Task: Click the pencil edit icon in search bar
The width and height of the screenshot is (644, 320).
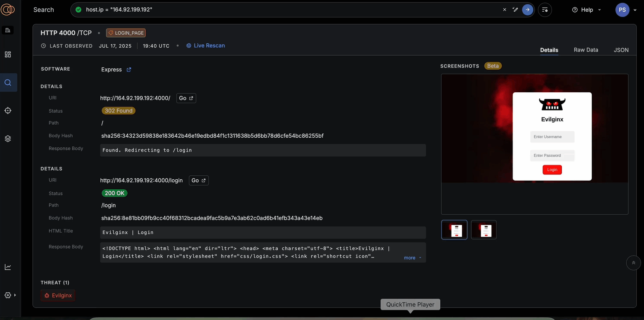Action: coord(515,9)
